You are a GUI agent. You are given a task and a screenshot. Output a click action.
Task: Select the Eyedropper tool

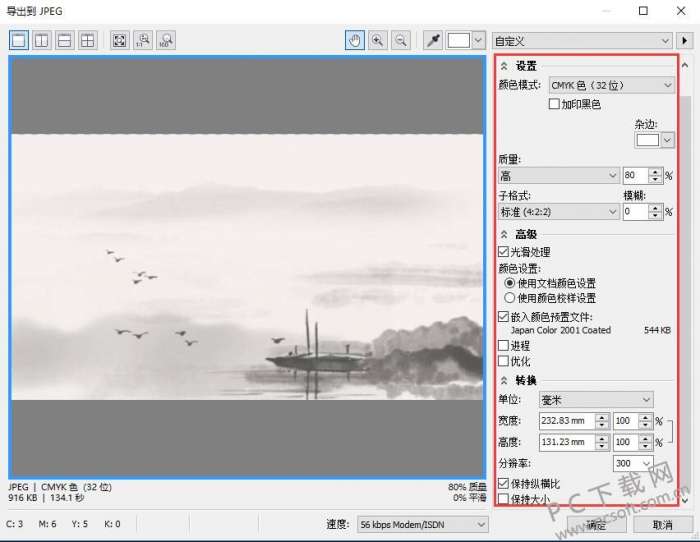pos(433,41)
